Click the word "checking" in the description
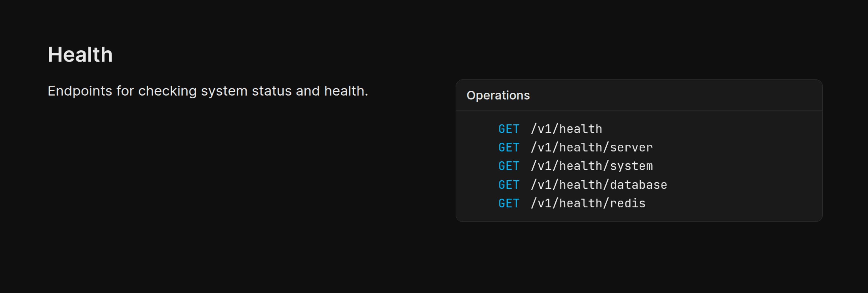868x293 pixels. click(167, 91)
